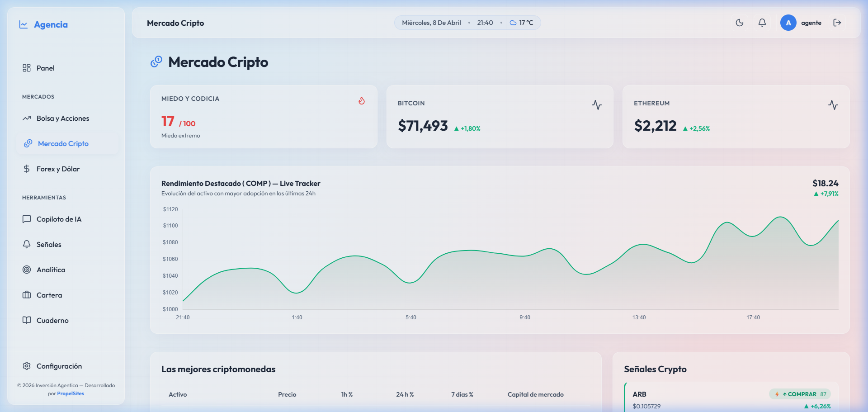The width and height of the screenshot is (868, 412).
Task: Click the Forex y Dólar dollar icon
Action: [x=27, y=169]
